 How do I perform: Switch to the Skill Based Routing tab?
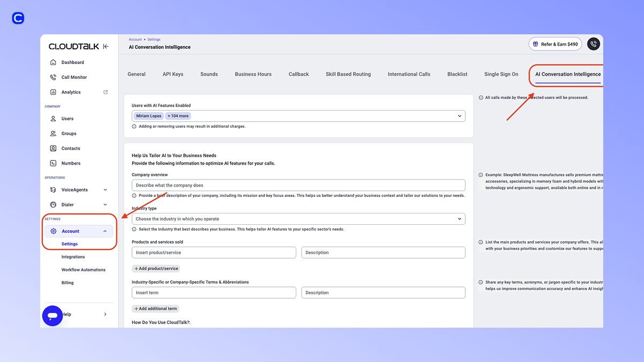point(348,74)
